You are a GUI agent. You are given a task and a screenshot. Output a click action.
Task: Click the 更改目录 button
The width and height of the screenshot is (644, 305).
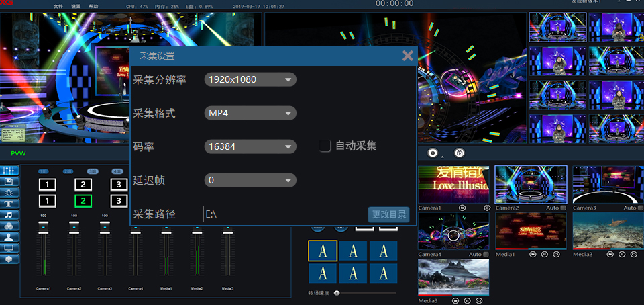click(388, 214)
